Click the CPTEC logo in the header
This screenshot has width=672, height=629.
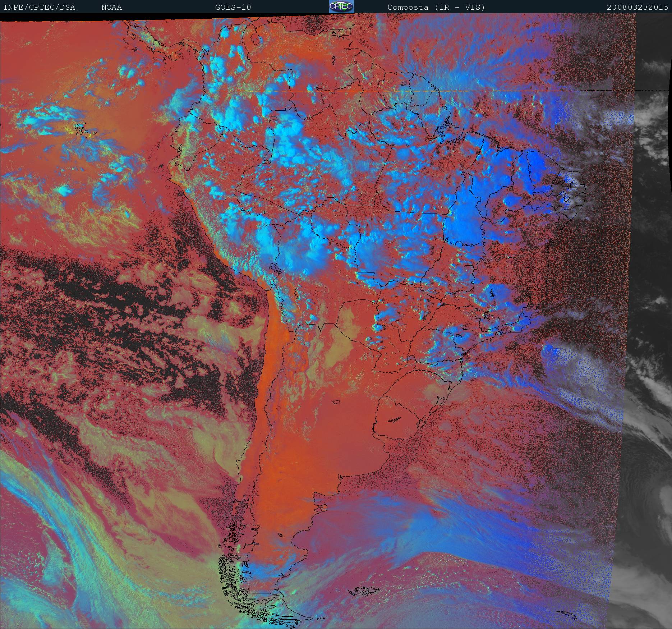341,6
